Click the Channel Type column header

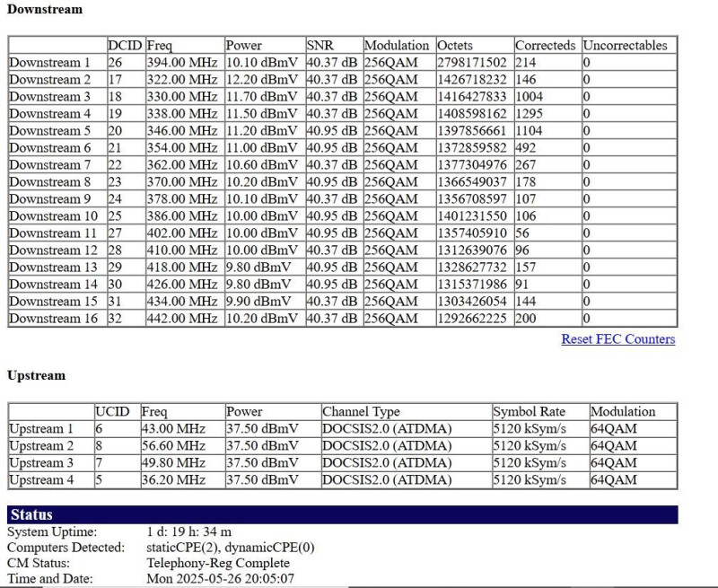[x=361, y=412]
